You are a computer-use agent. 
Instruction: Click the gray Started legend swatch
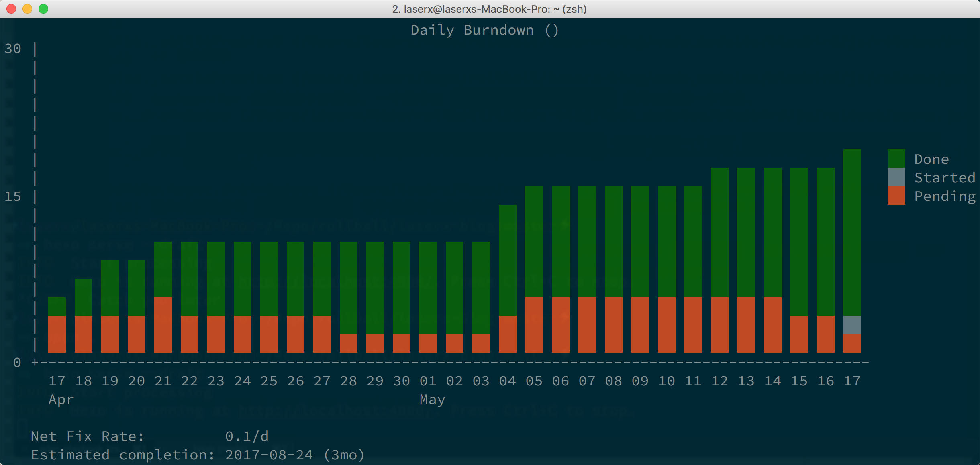[896, 177]
